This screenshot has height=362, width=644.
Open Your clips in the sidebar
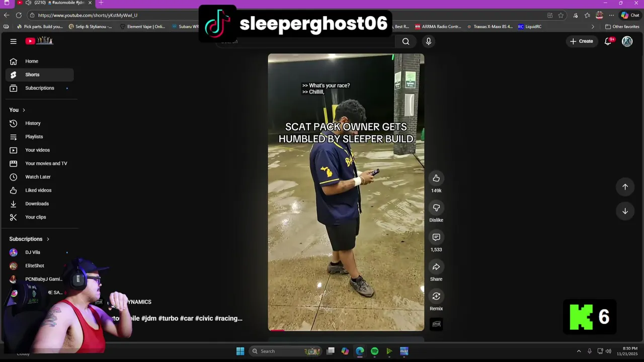(x=40, y=217)
